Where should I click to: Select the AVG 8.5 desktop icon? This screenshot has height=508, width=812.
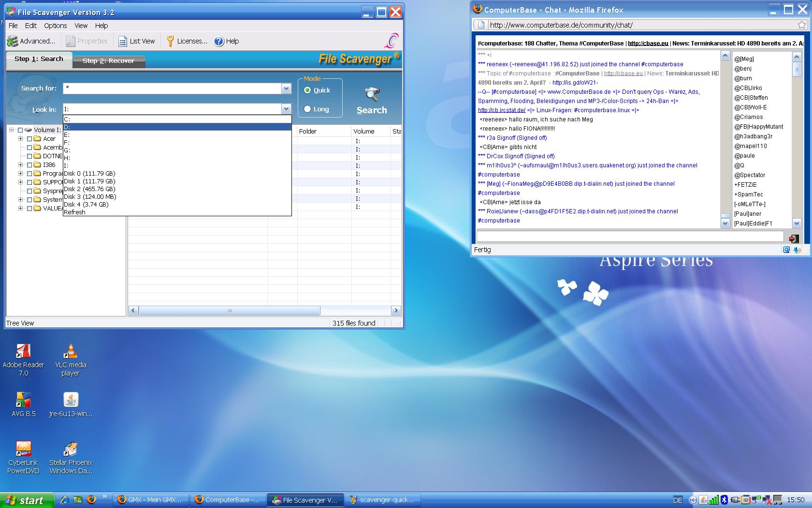pyautogui.click(x=23, y=404)
